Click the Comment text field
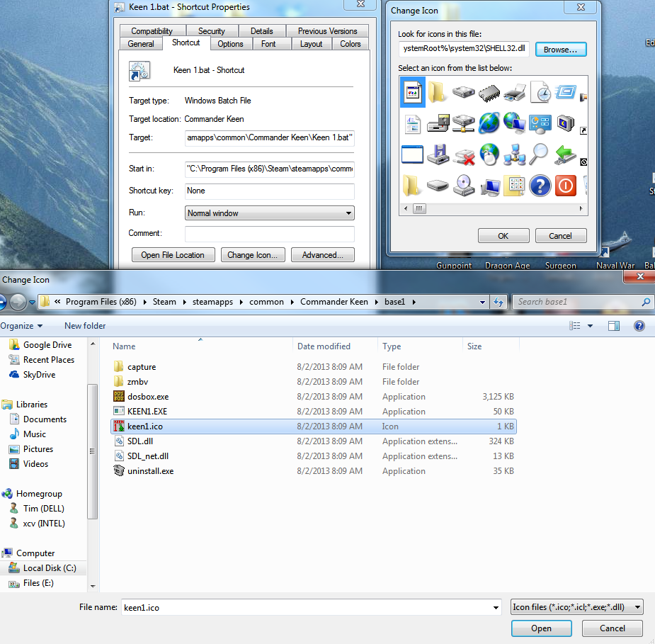 (x=270, y=234)
